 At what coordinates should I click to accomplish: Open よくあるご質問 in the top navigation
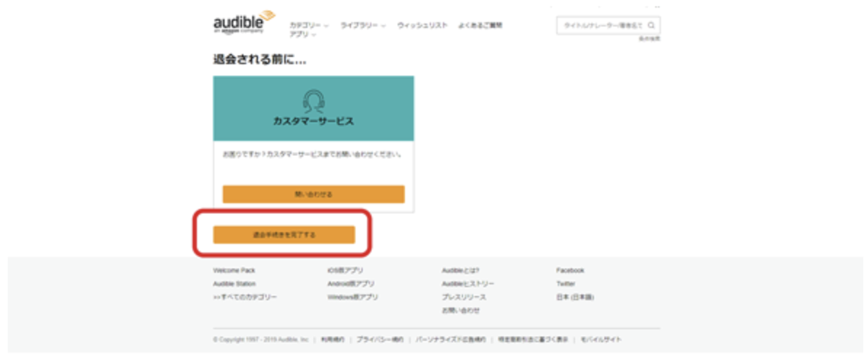[480, 25]
